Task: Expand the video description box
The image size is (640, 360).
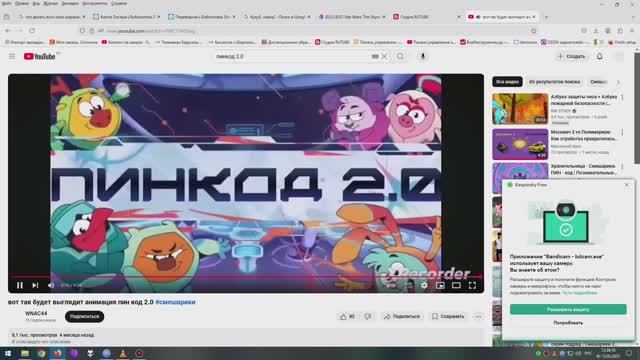Action: (246, 338)
